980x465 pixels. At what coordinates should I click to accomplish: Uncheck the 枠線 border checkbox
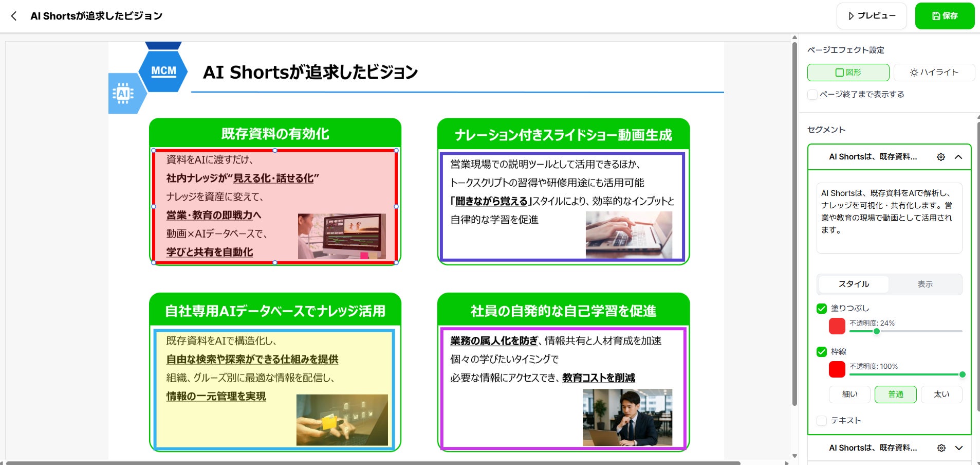point(822,352)
